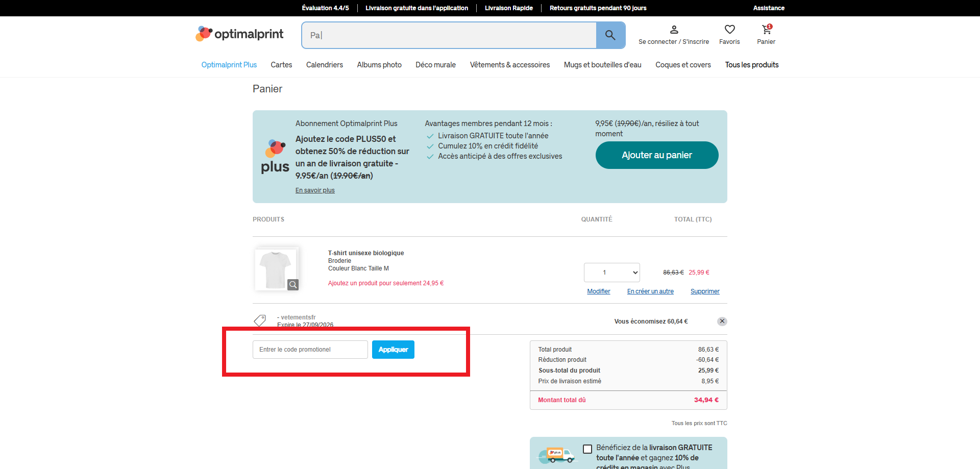
Task: Open the Cartes menu
Action: click(281, 65)
